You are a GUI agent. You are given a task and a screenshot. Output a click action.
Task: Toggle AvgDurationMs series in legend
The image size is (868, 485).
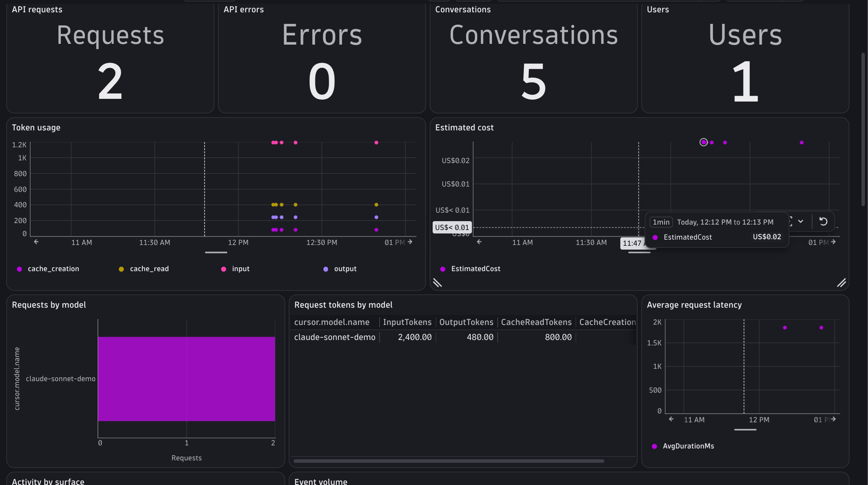683,446
